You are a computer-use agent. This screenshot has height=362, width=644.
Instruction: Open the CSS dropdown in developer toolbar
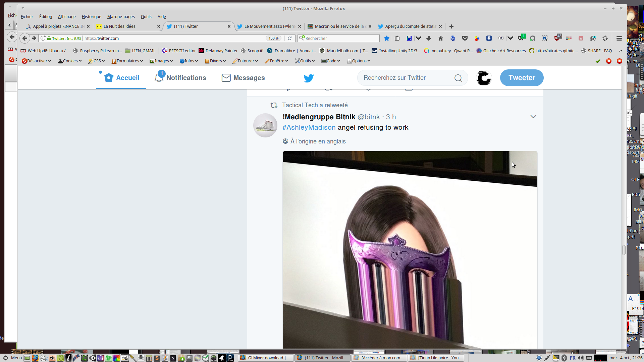(x=97, y=61)
